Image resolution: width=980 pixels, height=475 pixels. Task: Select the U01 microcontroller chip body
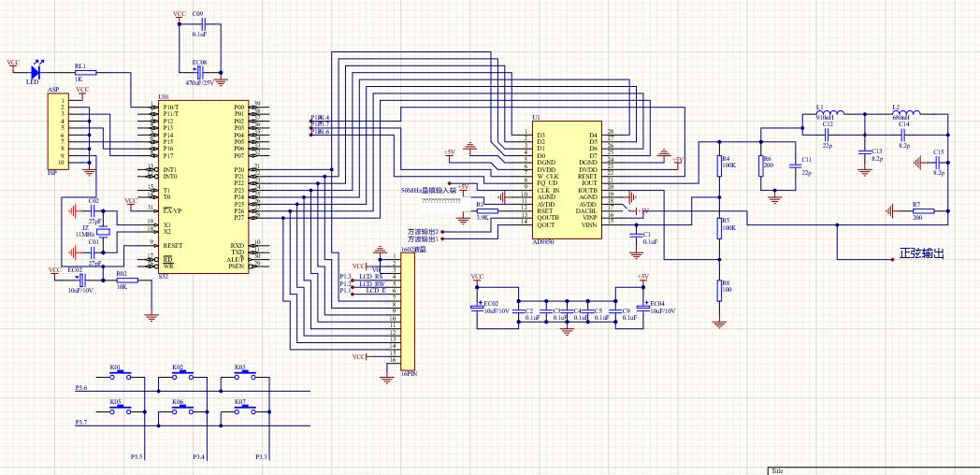[x=202, y=187]
